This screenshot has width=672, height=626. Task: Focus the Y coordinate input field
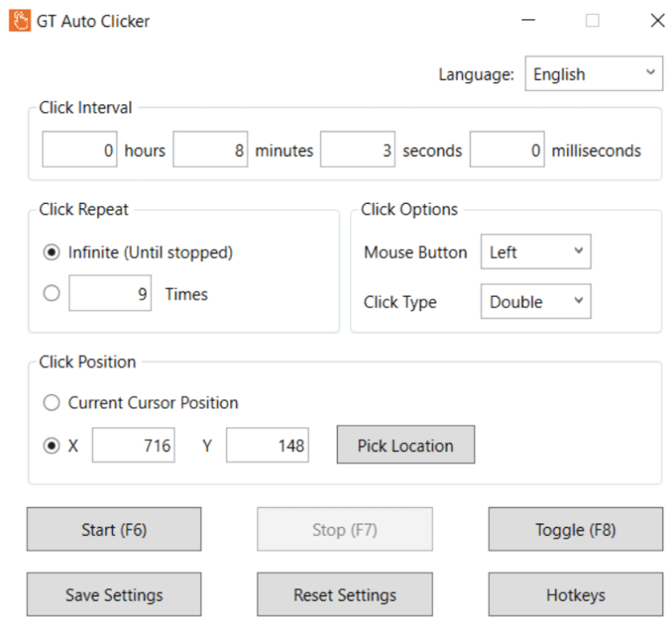[x=267, y=446]
